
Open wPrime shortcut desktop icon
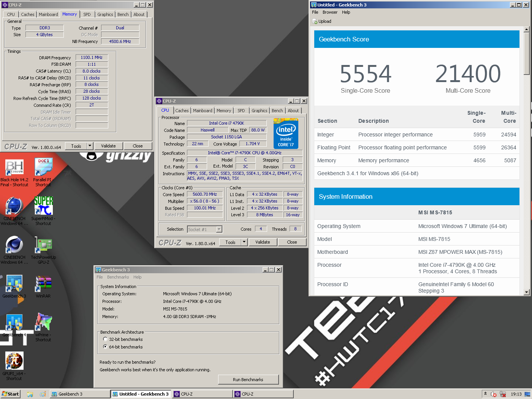click(x=43, y=322)
